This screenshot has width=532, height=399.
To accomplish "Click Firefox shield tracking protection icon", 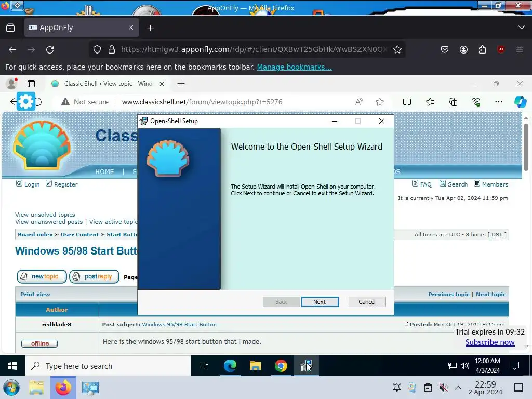I will coord(97,49).
